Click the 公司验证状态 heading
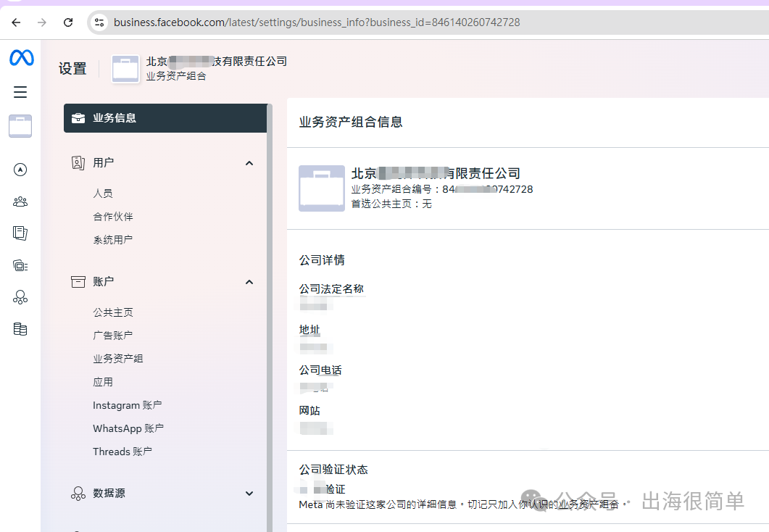The width and height of the screenshot is (769, 532). [x=333, y=470]
